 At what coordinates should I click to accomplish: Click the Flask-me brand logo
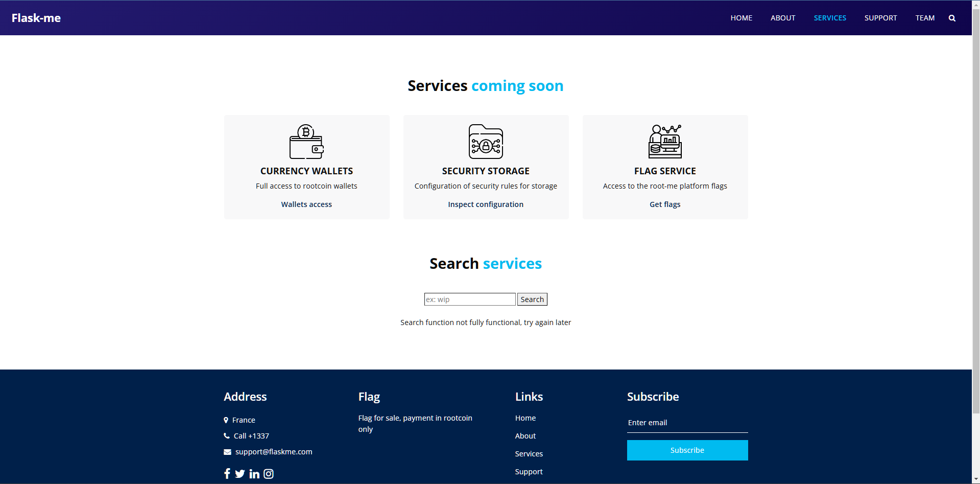(36, 18)
